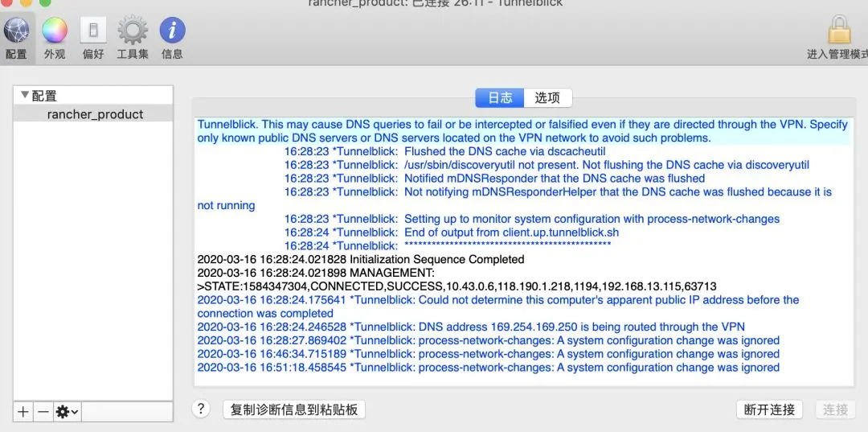This screenshot has height=432, width=868.
Task: Click log line '/usr/sbin/discoveryutil not present'
Action: [547, 165]
